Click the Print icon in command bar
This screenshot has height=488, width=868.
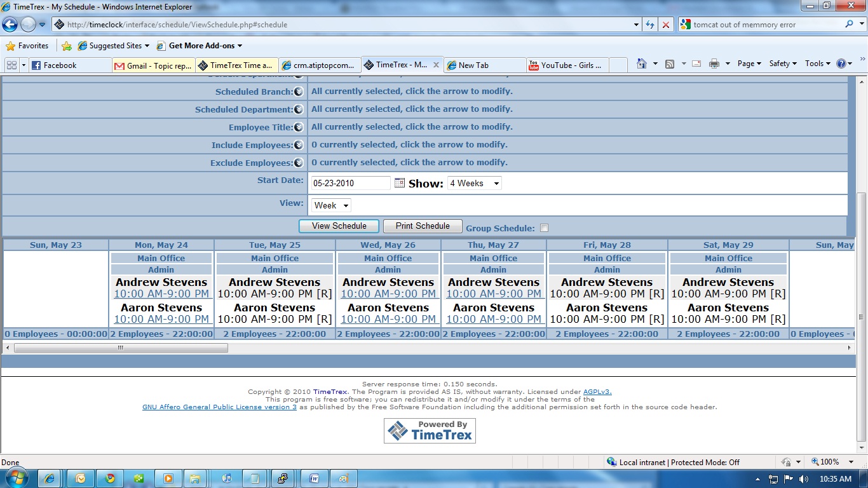[714, 64]
